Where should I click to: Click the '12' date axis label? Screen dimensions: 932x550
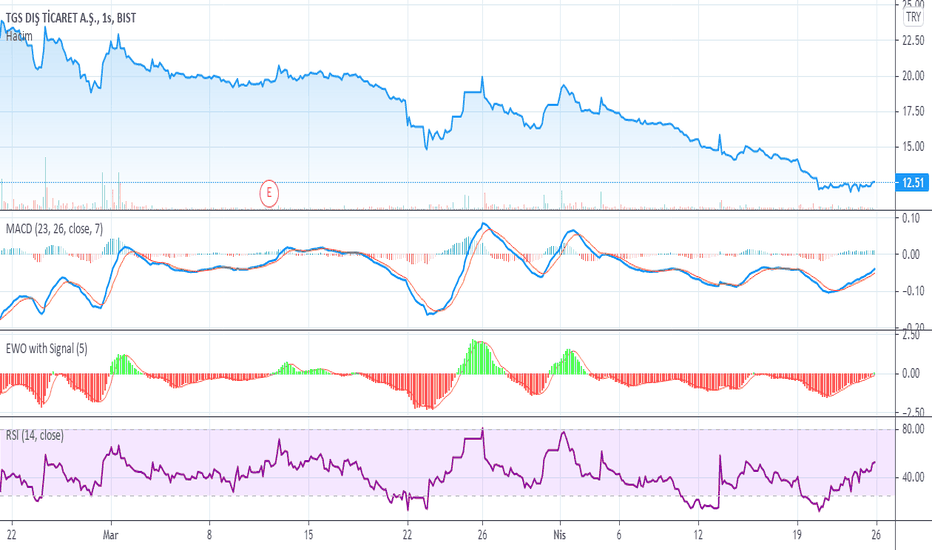(697, 535)
